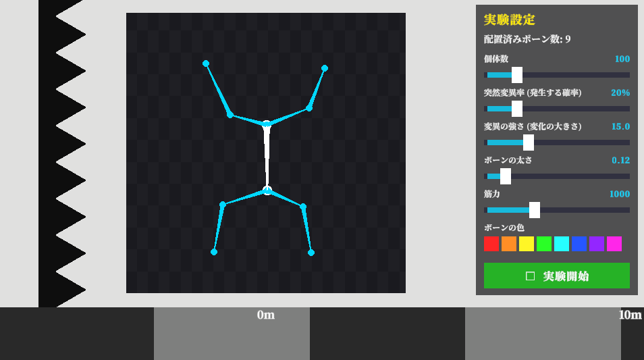Click the bottom-left bone endpoint joint

point(214,252)
